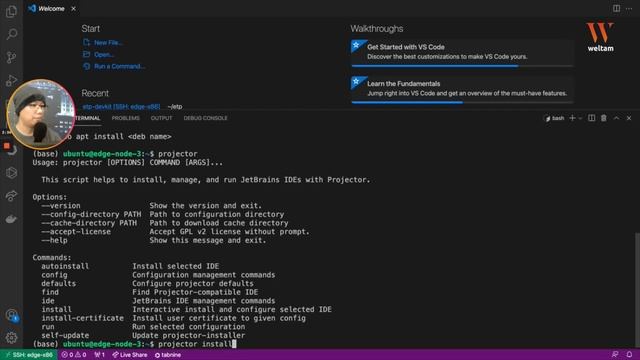This screenshot has height=360, width=640.
Task: Open the feedback icon in status bar
Action: (615, 354)
